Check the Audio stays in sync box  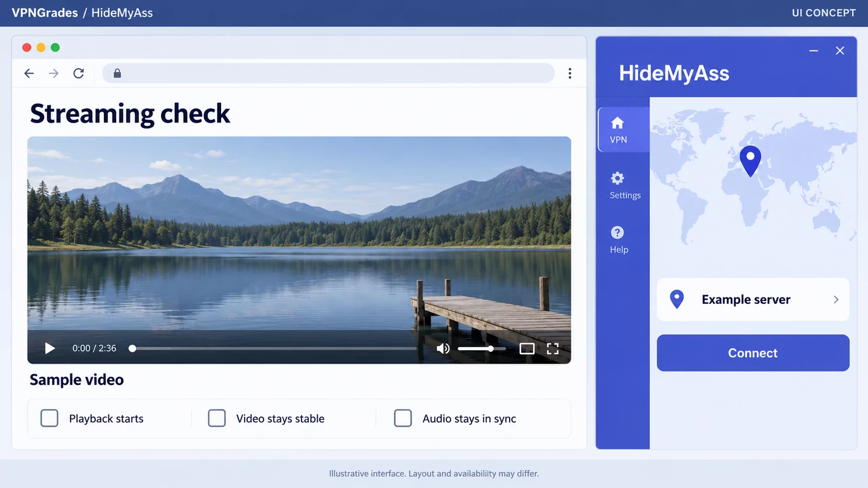click(402, 418)
